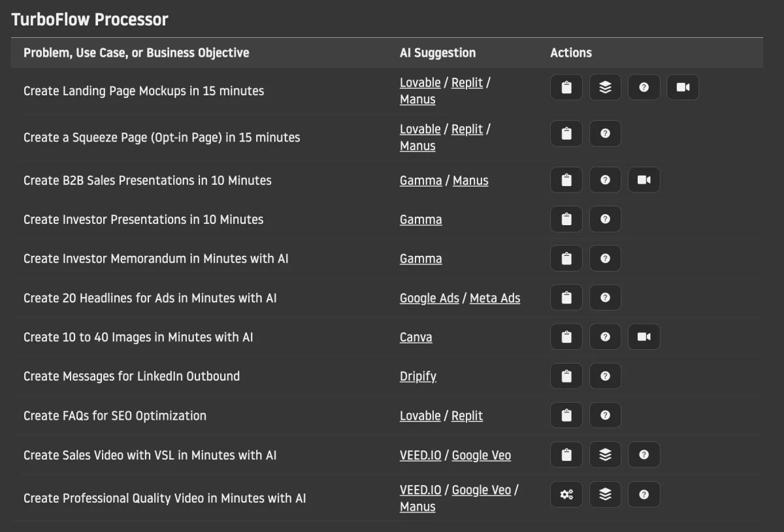Viewport: 784px width, 532px height.
Task: Open the Canva link
Action: (416, 337)
